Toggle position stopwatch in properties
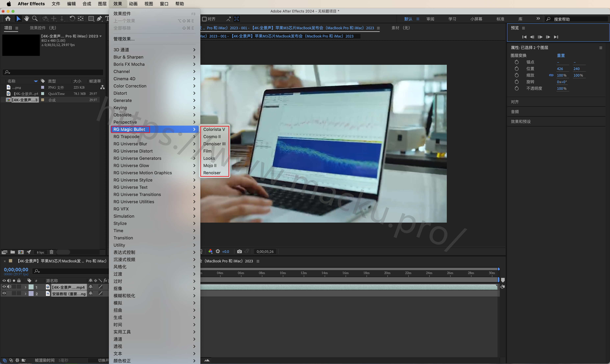610x364 pixels. tap(517, 69)
